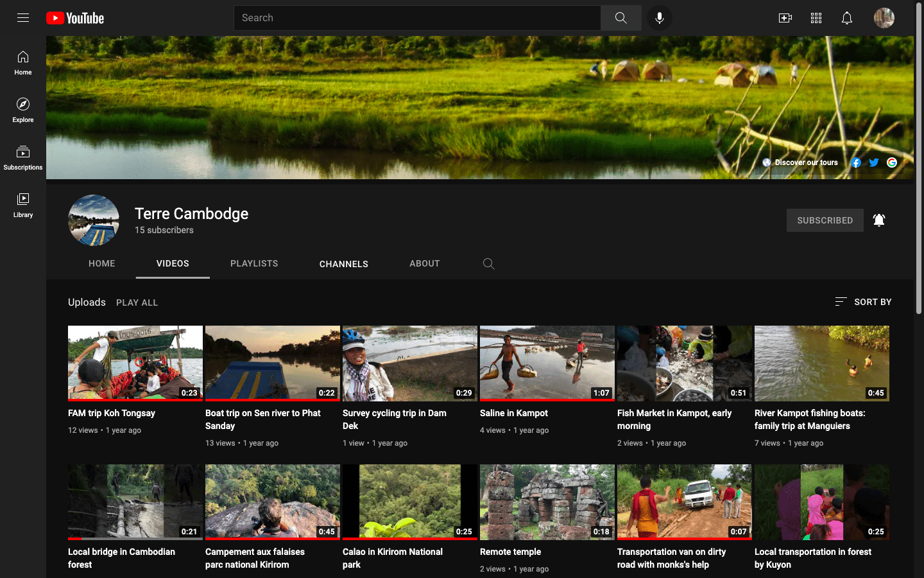Go to Home in the sidebar
Image resolution: width=924 pixels, height=578 pixels.
[23, 63]
